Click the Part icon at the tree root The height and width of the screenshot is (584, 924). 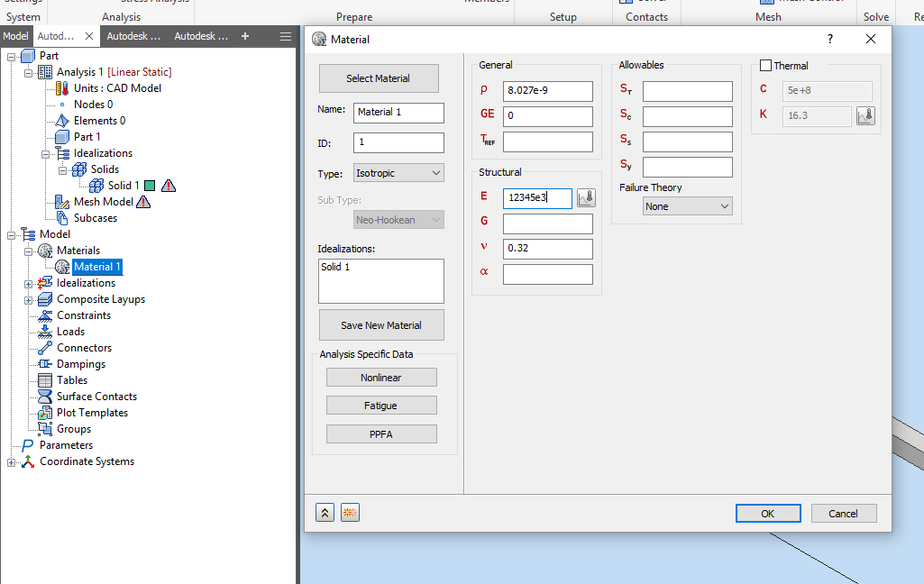[28, 56]
